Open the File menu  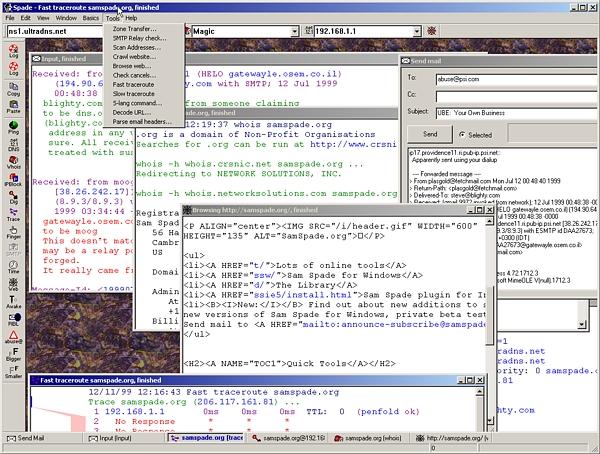click(x=10, y=18)
